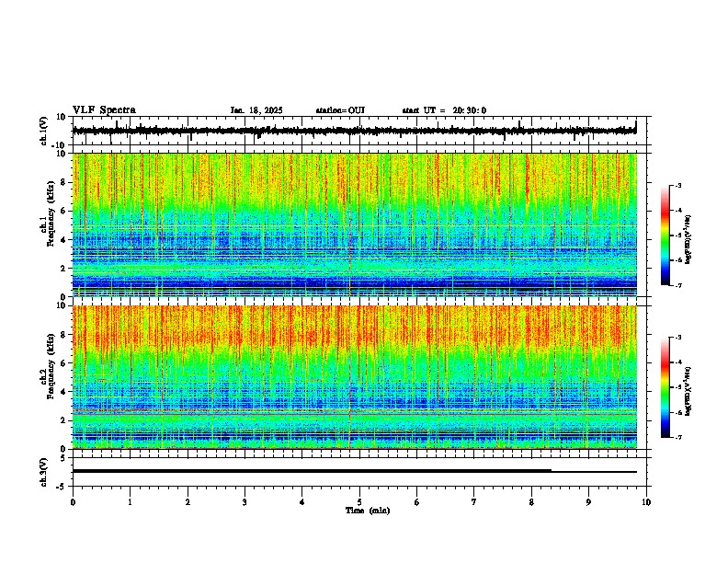Viewport: 728px width, 563px height.
Task: Click the ch.2 color bar "-7" label
Action: click(678, 438)
